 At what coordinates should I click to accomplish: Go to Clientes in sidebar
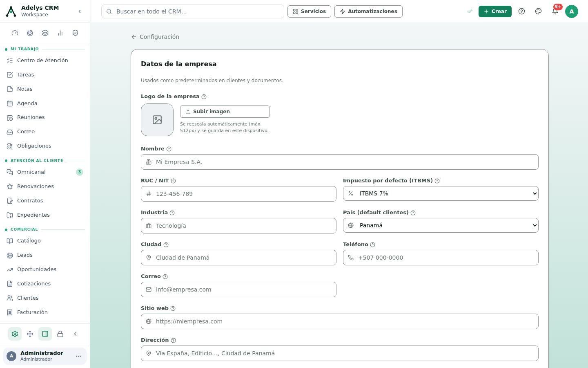(x=45, y=298)
